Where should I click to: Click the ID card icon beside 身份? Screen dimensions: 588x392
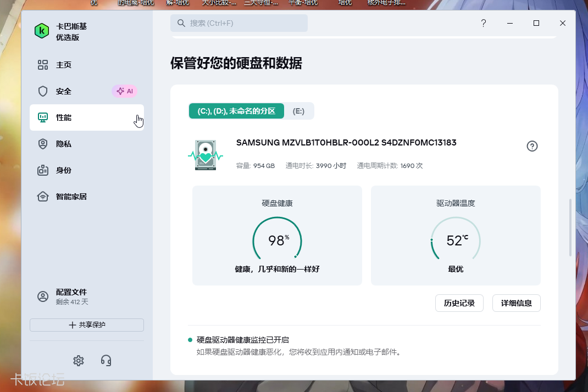pos(43,170)
